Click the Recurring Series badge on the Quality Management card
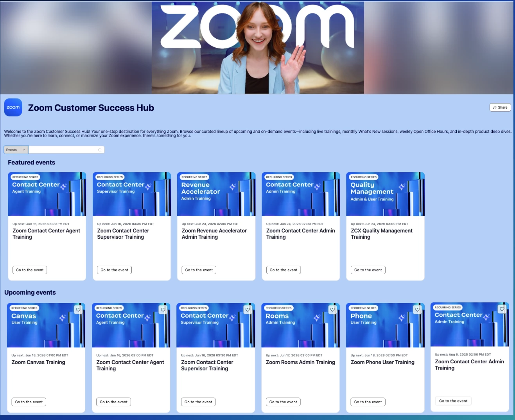The image size is (515, 420). [x=364, y=177]
